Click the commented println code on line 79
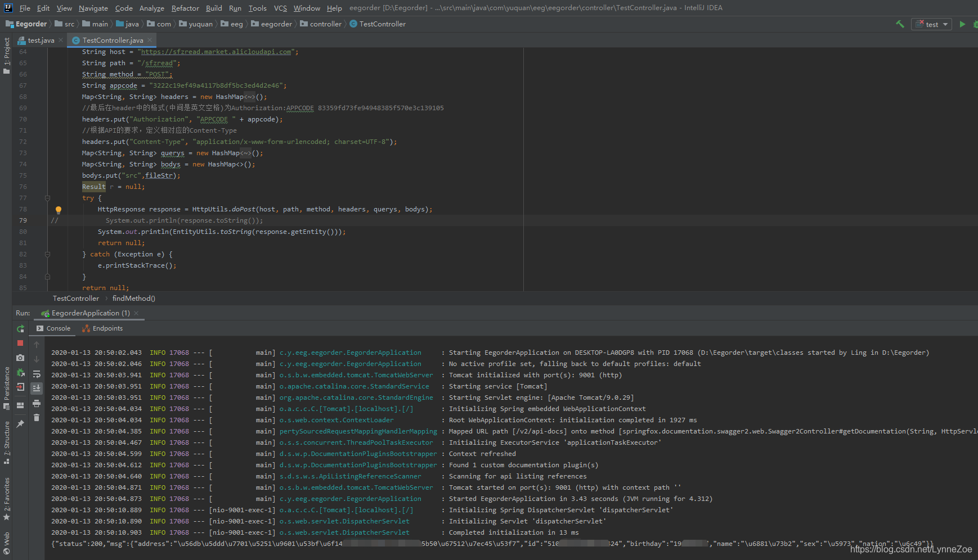 click(184, 220)
